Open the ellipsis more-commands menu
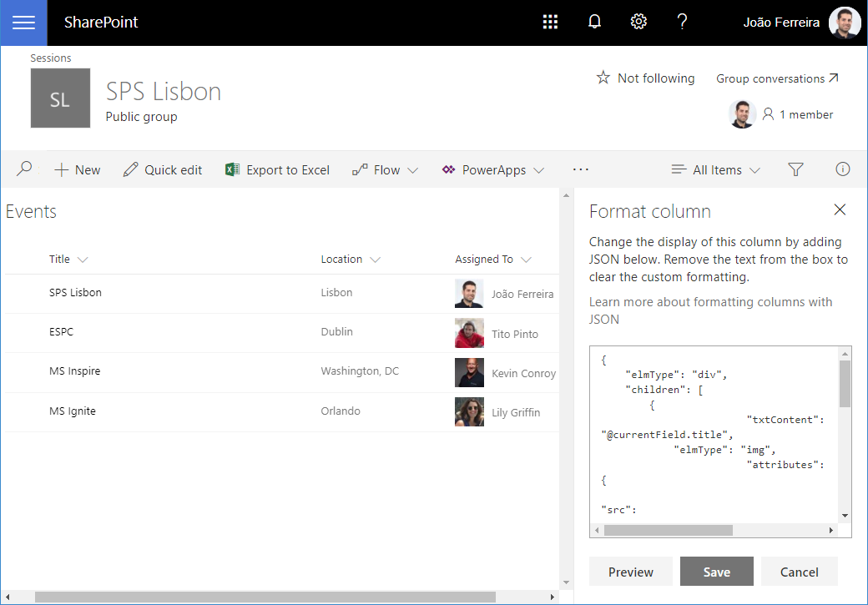Screen dimensions: 868x605 tap(580, 169)
